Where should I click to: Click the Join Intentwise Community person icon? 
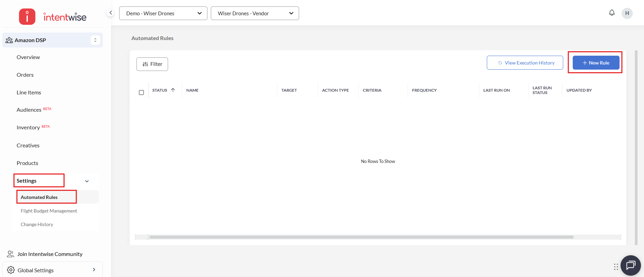11,254
